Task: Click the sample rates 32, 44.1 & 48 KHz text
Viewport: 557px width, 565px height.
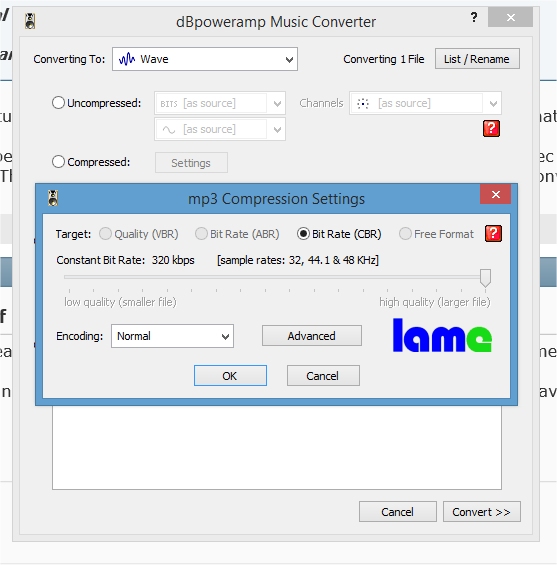Action: coord(298,260)
